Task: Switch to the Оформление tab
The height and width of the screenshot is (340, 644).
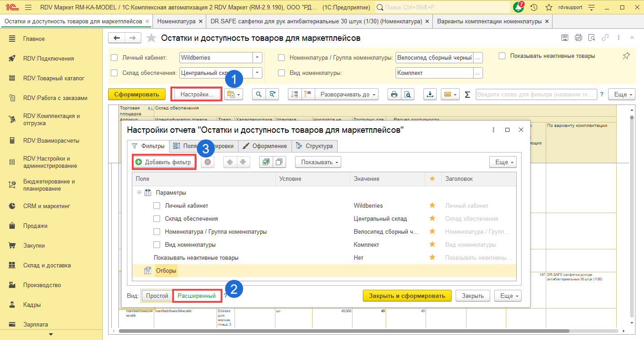Action: point(265,146)
